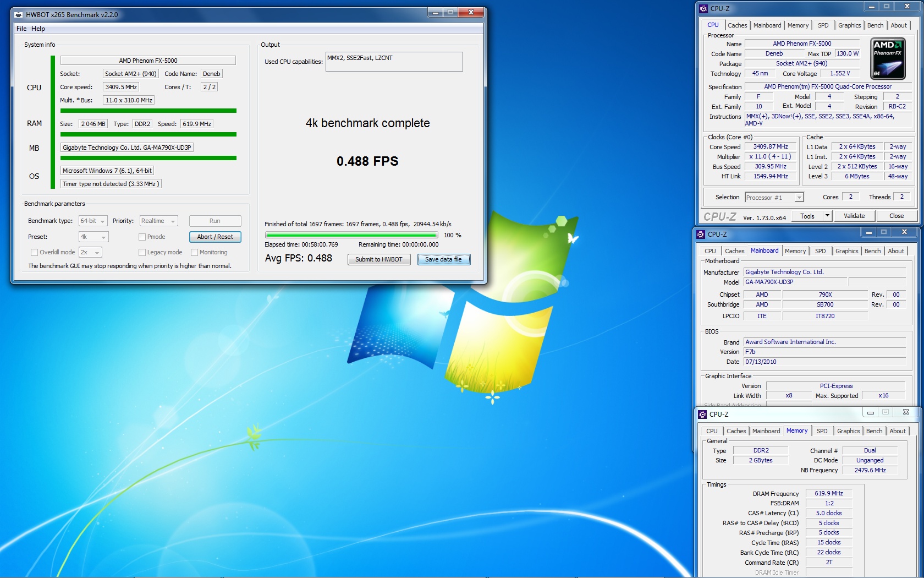Click the Tools button in CPU-Z
This screenshot has width=924, height=578.
point(807,216)
